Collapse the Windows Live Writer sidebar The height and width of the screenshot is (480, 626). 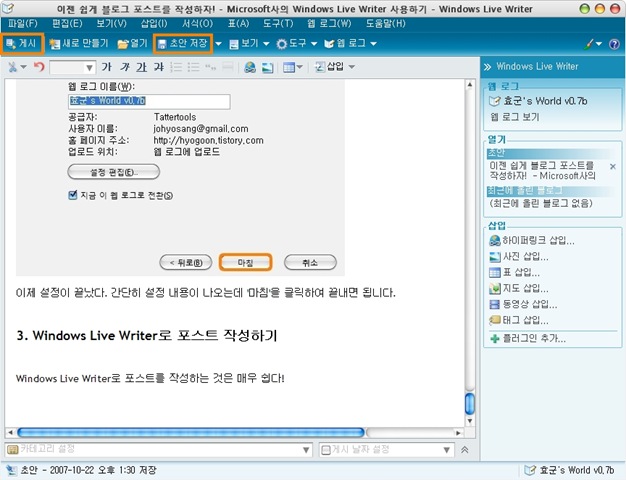(x=487, y=67)
